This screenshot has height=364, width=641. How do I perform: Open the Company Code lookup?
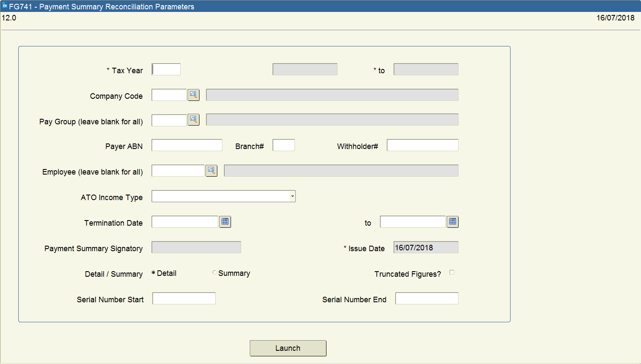pos(193,95)
